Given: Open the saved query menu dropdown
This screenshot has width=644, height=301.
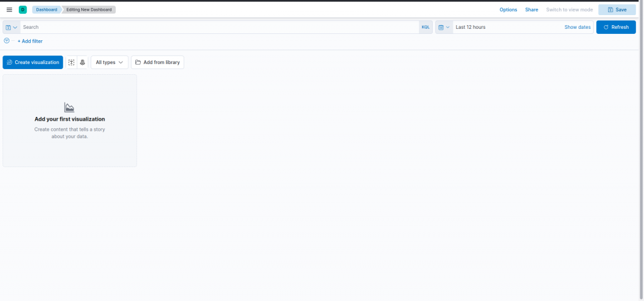Looking at the screenshot, I should pyautogui.click(x=11, y=27).
